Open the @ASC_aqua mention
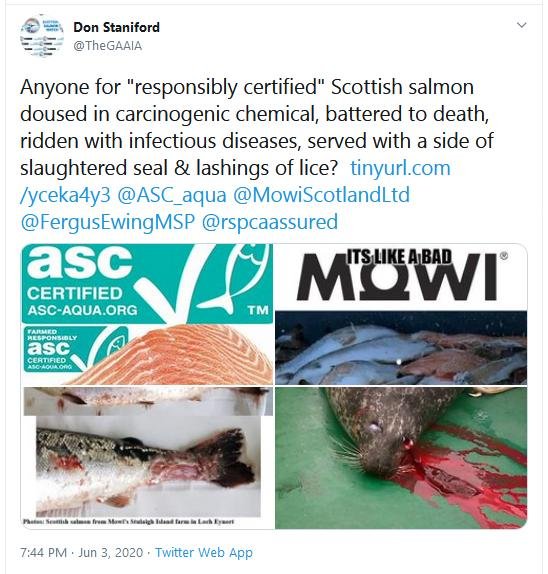Image resolution: width=548 pixels, height=574 pixels. [x=172, y=195]
